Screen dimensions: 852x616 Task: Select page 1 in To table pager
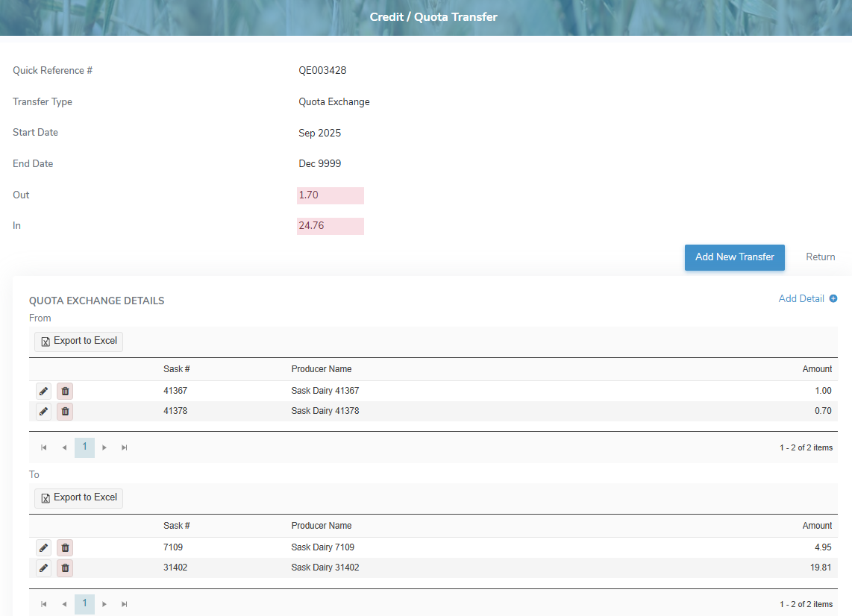coord(84,603)
